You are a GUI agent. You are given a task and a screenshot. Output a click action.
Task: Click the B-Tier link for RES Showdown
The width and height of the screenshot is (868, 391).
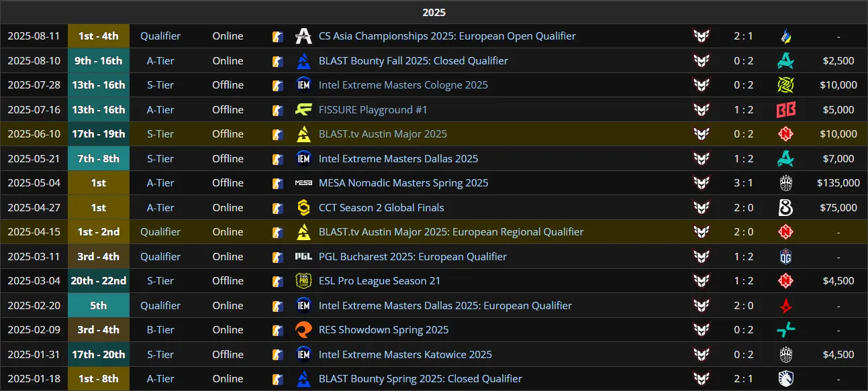coord(160,330)
